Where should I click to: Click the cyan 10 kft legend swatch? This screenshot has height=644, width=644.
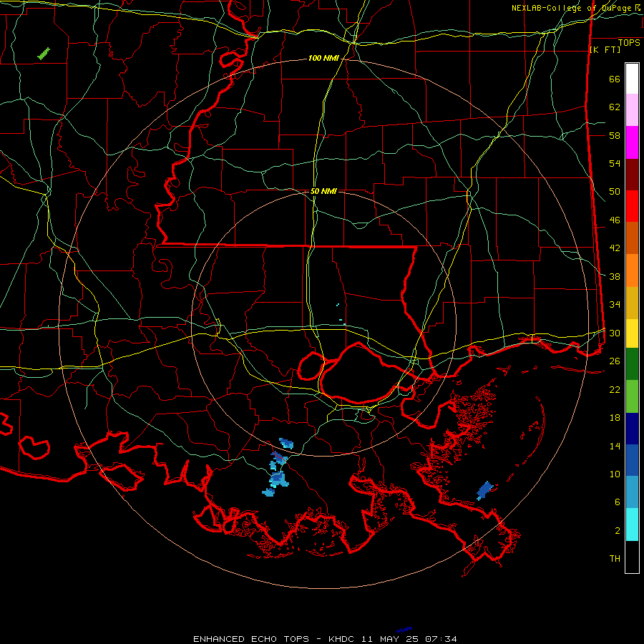(632, 525)
